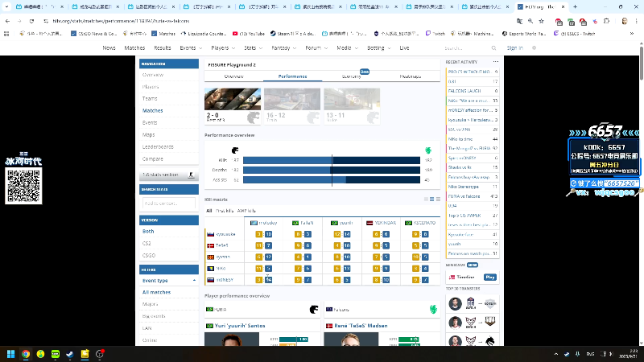Open Results in the top menu
This screenshot has width=644, height=362.
point(163,48)
